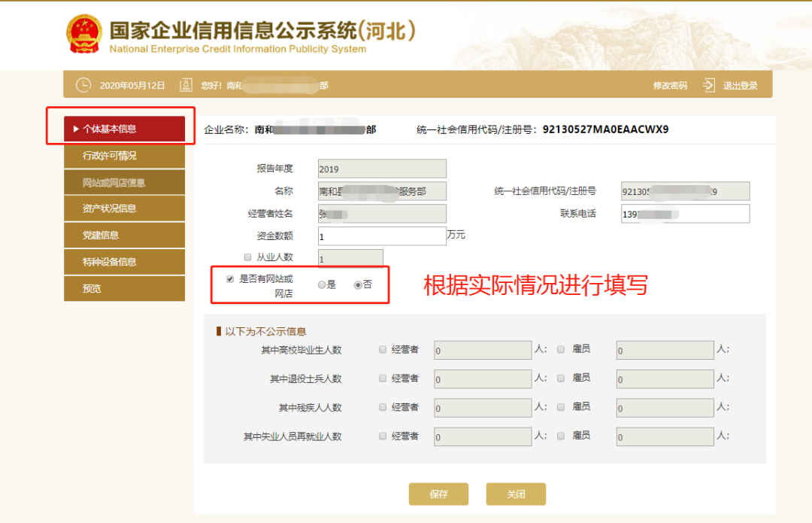The image size is (812, 523).
Task: Click the 保存 button
Action: point(438,494)
